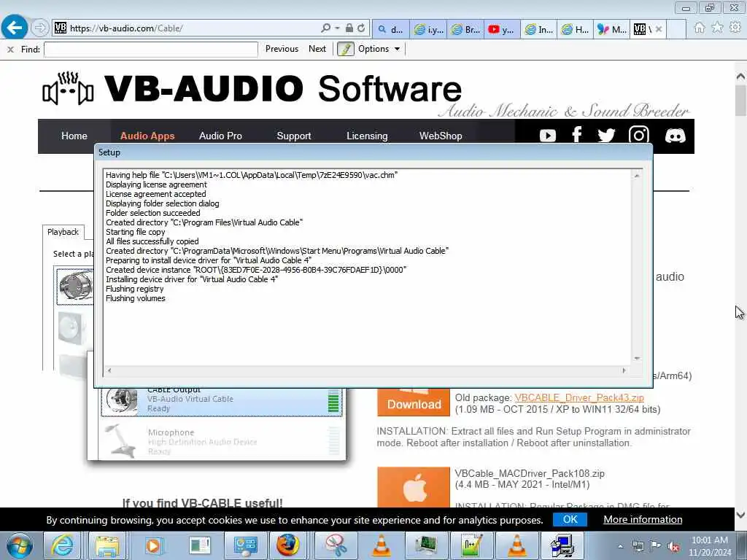Click the browser Forward arrow
747x560 pixels.
(x=40, y=28)
